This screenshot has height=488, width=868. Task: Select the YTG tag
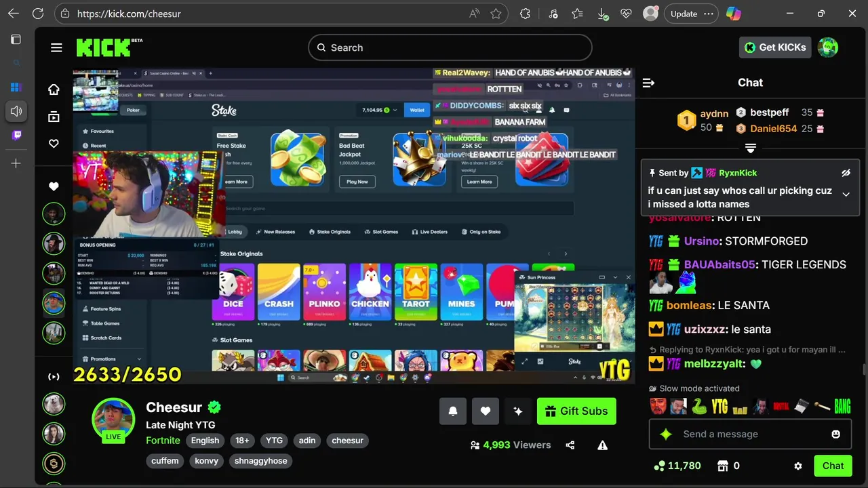coord(274,441)
